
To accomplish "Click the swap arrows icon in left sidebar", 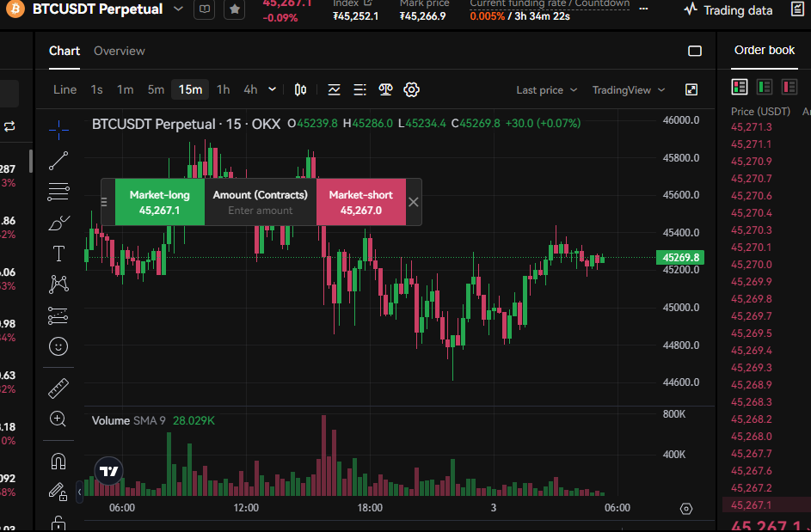I will tap(9, 126).
